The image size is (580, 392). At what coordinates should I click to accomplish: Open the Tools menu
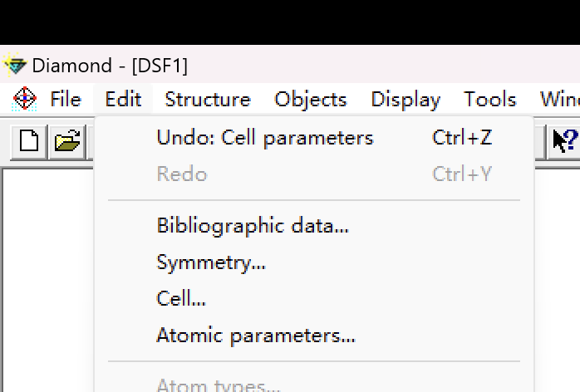[x=489, y=99]
